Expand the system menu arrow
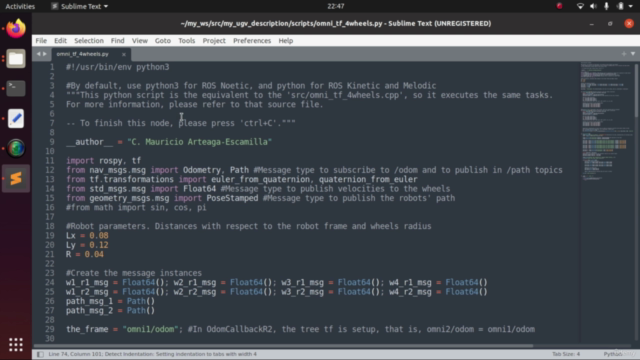 pos(631,7)
